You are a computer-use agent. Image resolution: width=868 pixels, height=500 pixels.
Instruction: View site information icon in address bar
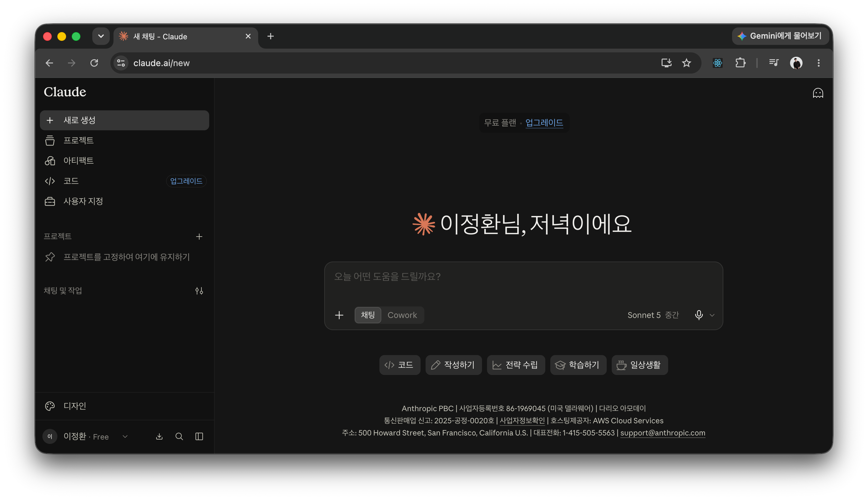coord(121,63)
